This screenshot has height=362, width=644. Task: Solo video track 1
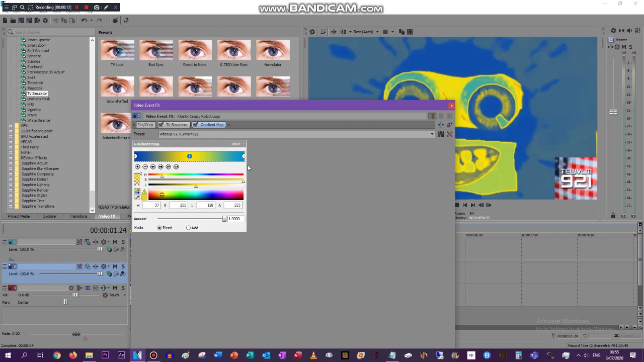pyautogui.click(x=122, y=242)
